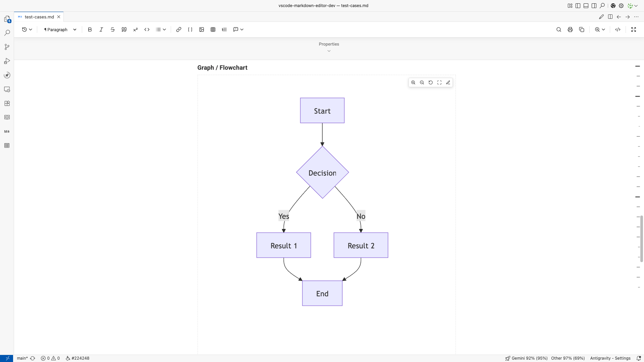Expand the Properties section

(329, 47)
